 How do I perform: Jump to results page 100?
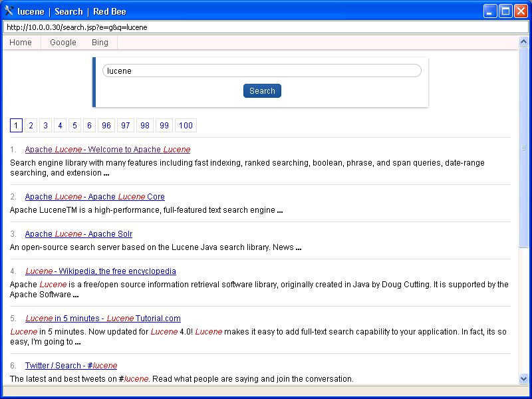tap(186, 125)
